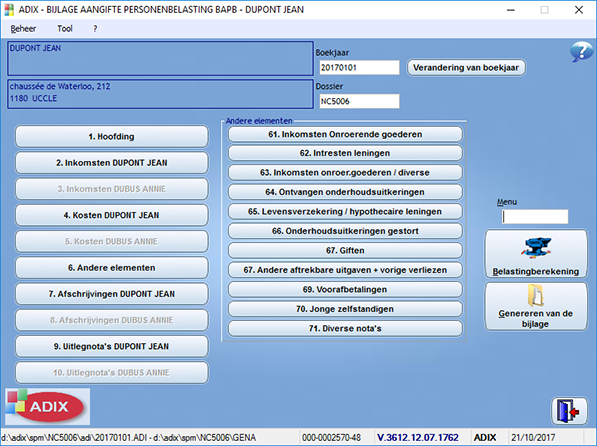The image size is (597, 446).
Task: Click ADIX label in the status bar
Action: coord(485,438)
